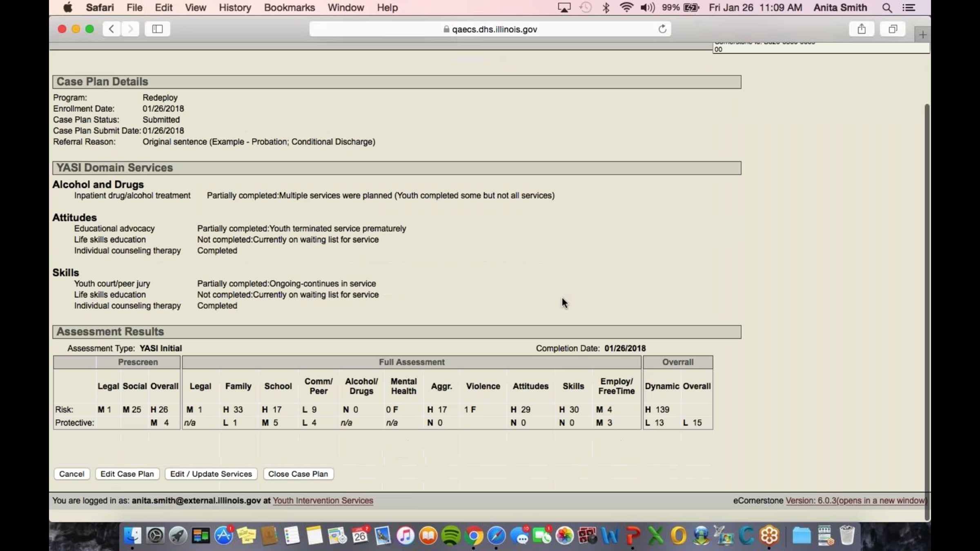Open the volume control in menu bar

(648, 7)
